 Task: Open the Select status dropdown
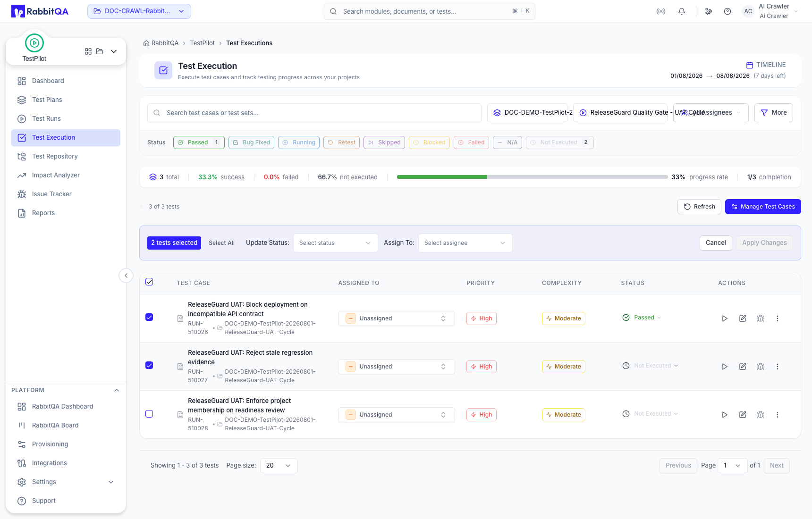(336, 243)
